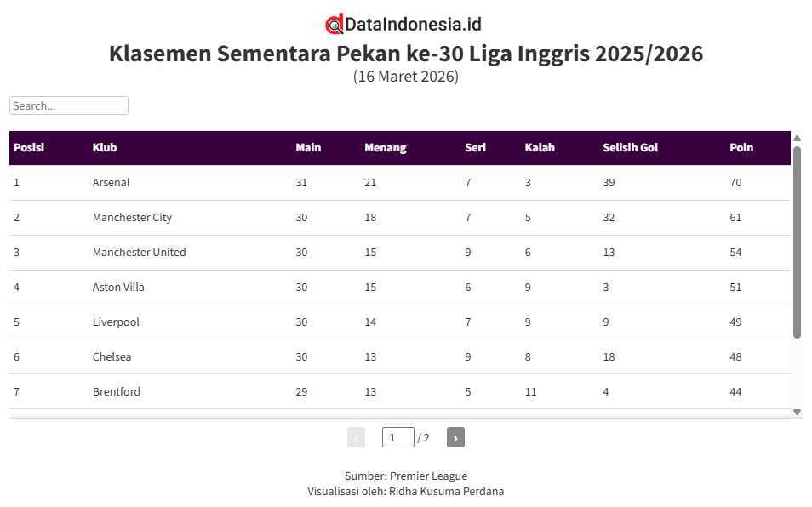Click the Kalah column header
This screenshot has height=507, width=812.
(540, 148)
